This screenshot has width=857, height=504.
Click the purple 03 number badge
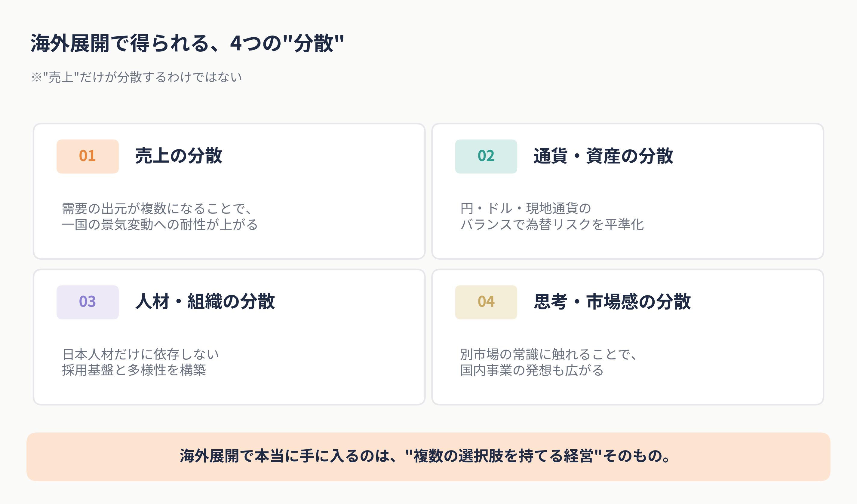[88, 302]
